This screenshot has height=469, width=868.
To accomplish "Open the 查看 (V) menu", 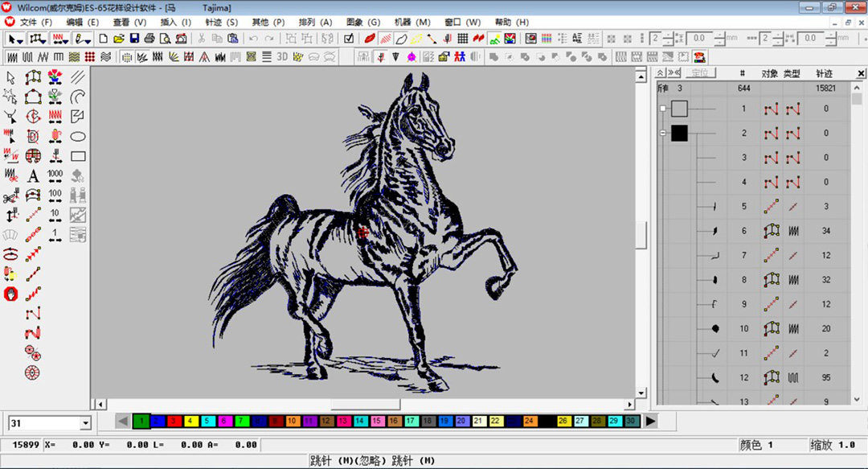I will tap(129, 23).
